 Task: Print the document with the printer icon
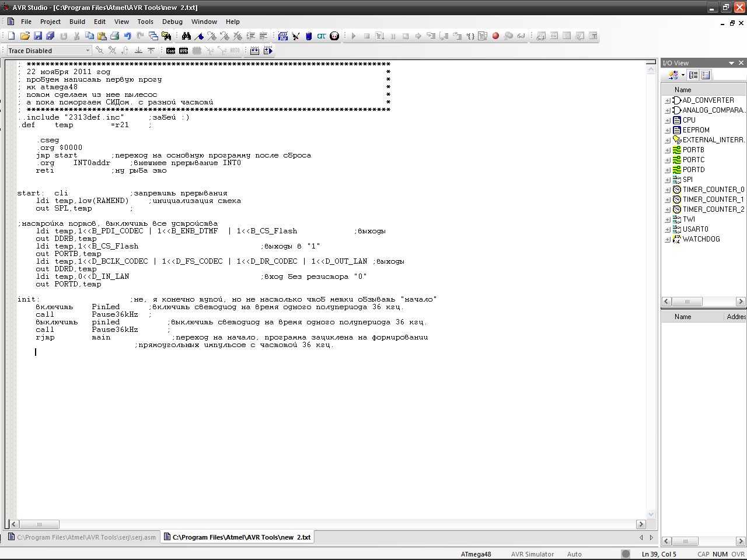pyautogui.click(x=114, y=36)
